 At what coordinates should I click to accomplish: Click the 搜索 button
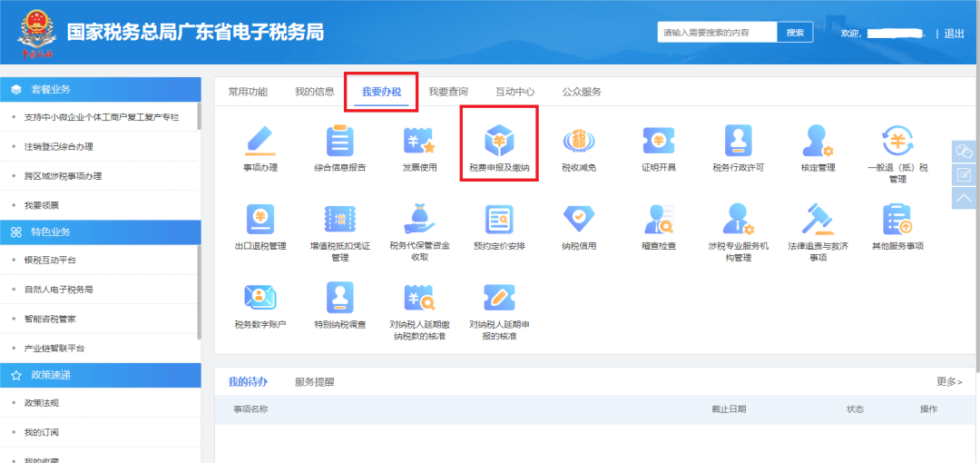795,33
